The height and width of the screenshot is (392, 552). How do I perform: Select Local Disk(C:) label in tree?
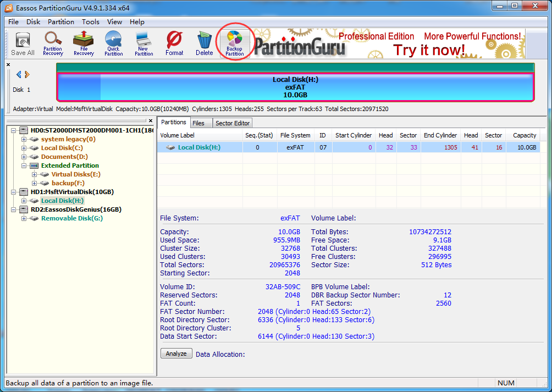(x=62, y=148)
